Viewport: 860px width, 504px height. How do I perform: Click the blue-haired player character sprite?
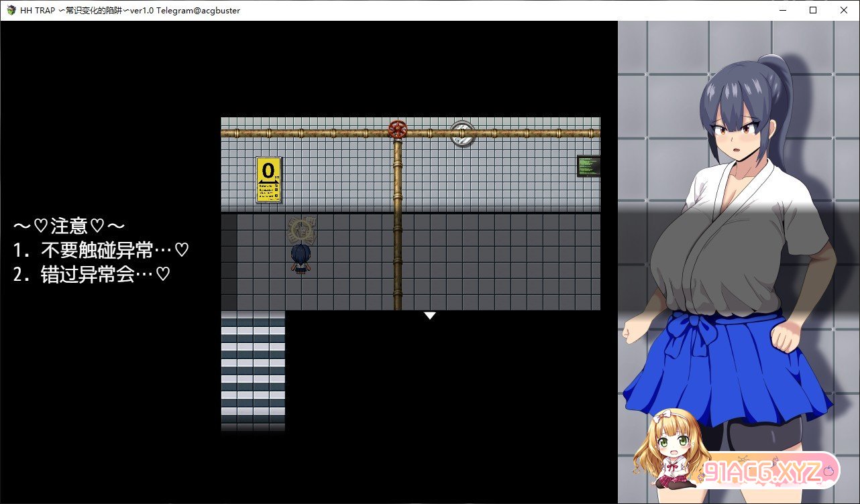click(x=301, y=259)
